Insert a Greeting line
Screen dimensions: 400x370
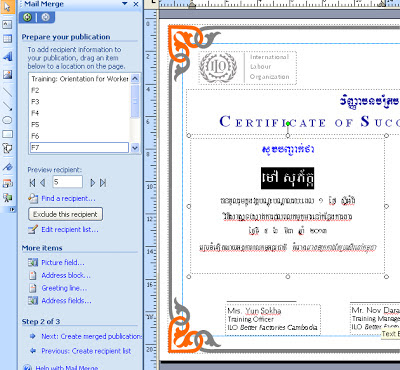click(x=64, y=288)
